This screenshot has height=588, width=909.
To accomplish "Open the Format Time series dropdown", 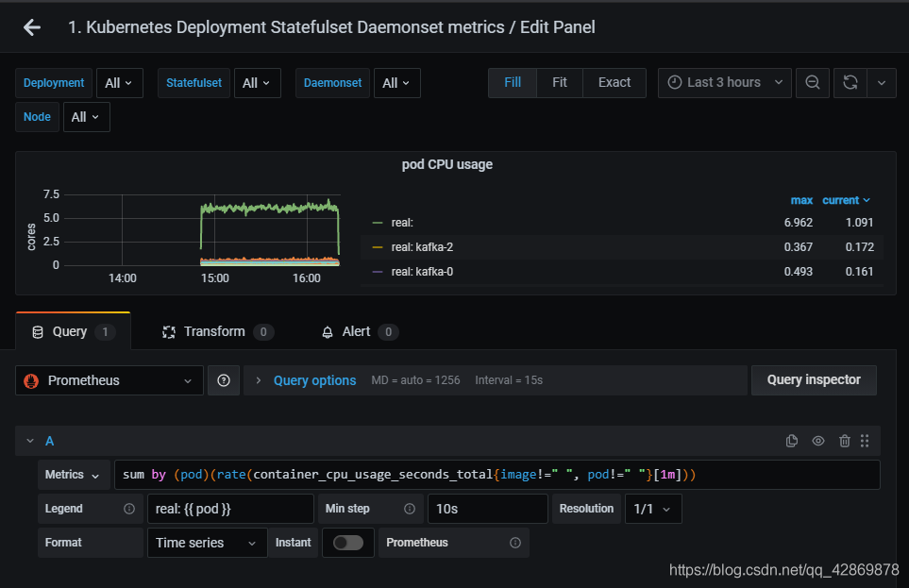I will pyautogui.click(x=208, y=543).
